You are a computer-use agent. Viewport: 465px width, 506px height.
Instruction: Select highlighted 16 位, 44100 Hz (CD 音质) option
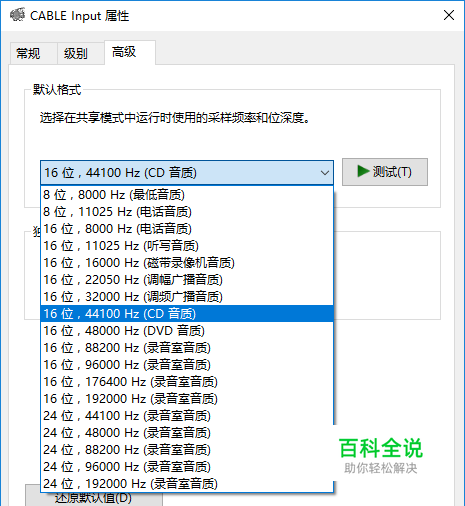point(187,314)
